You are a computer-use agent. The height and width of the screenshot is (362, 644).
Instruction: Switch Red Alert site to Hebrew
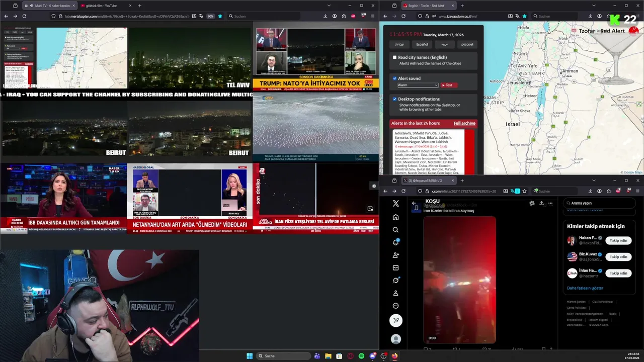click(399, 44)
